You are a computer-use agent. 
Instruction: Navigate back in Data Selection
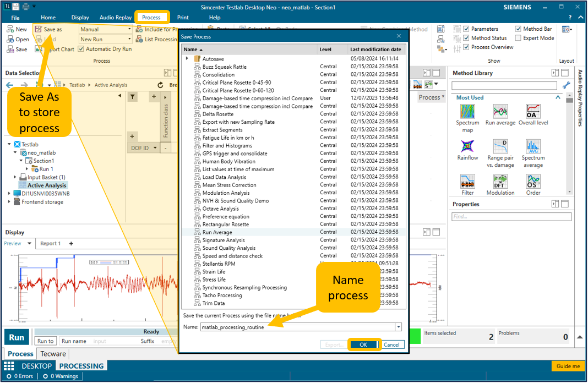pyautogui.click(x=10, y=85)
